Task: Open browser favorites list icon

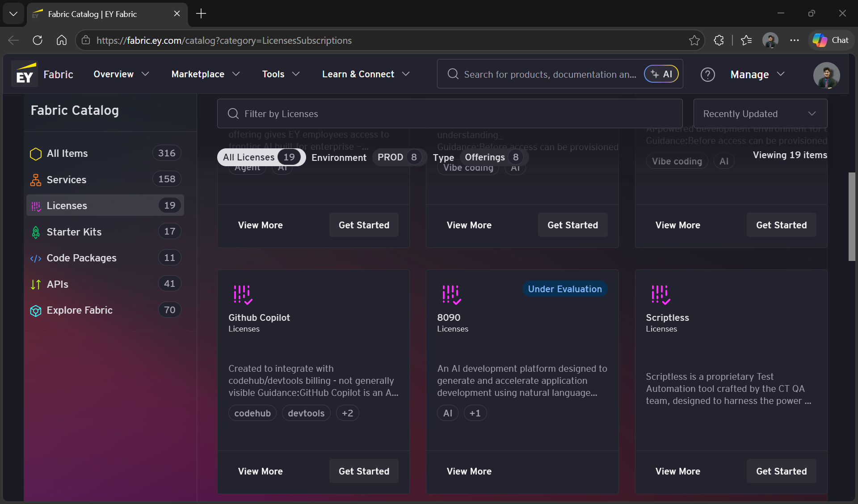Action: point(746,40)
